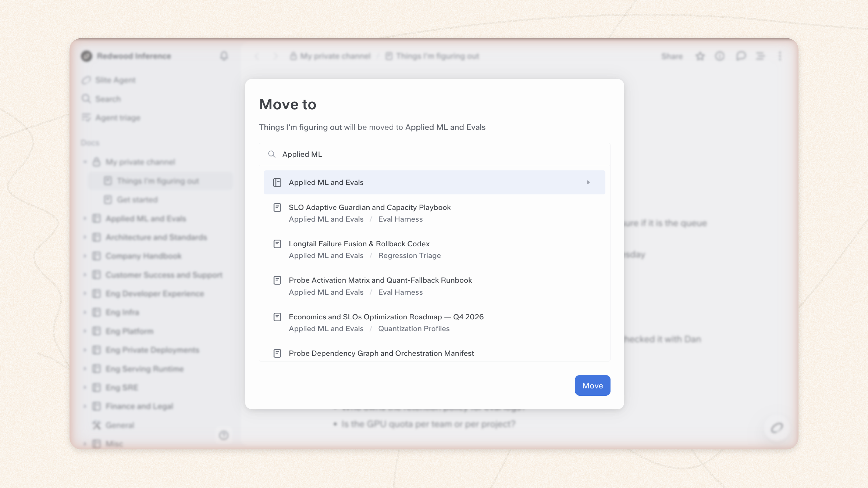This screenshot has height=488, width=868.
Task: Click the navigate forward arrow
Action: pyautogui.click(x=276, y=56)
